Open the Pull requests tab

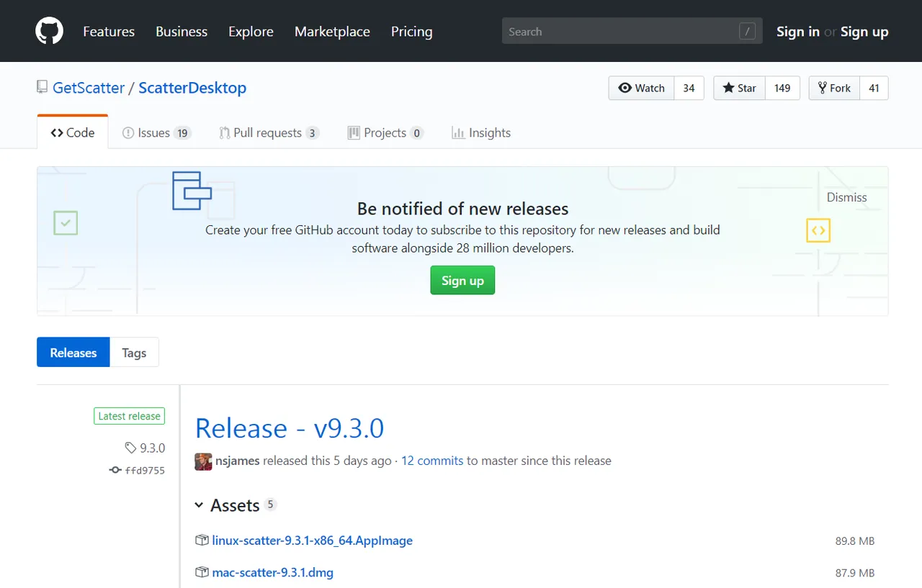coord(269,132)
